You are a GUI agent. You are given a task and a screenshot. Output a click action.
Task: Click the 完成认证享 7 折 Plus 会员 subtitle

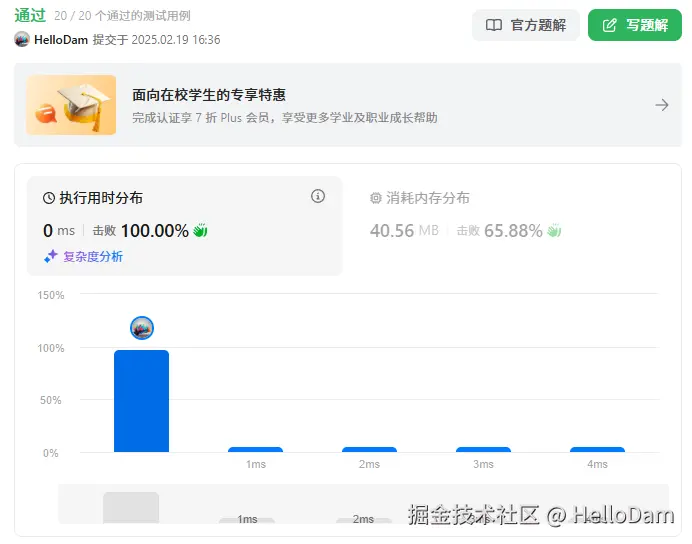click(285, 118)
